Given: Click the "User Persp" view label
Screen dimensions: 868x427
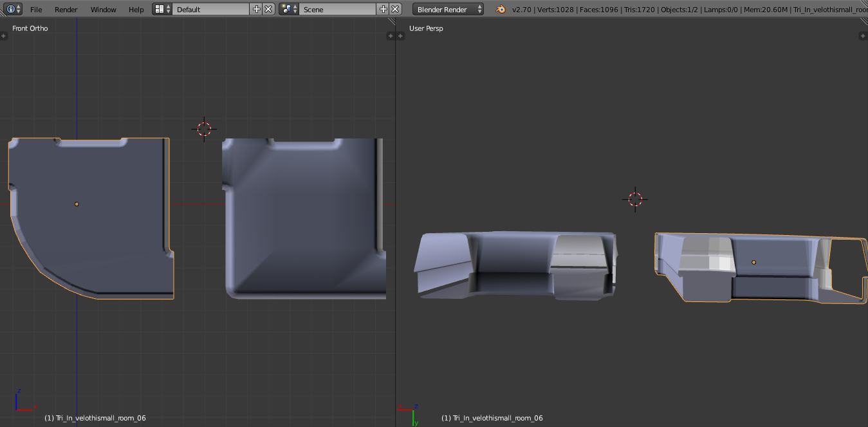Looking at the screenshot, I should click(426, 28).
